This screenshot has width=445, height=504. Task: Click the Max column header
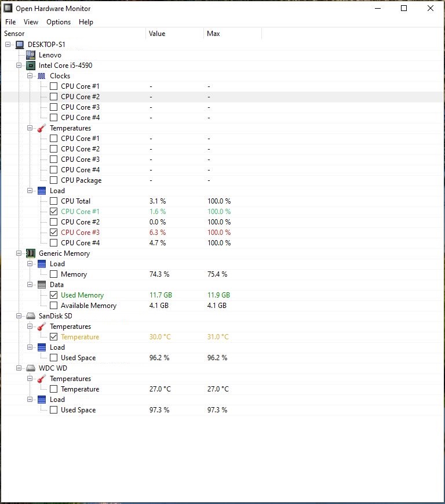click(213, 34)
